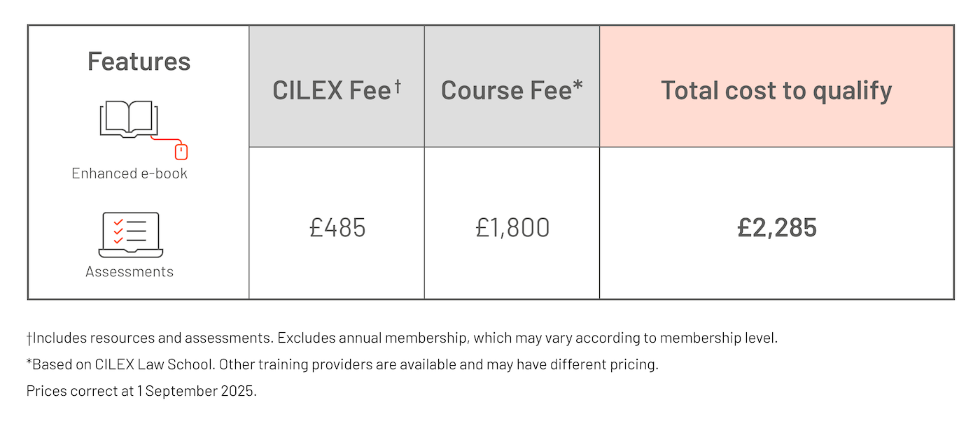Click the Prices correct at 1 September 2025 note

coord(142,391)
